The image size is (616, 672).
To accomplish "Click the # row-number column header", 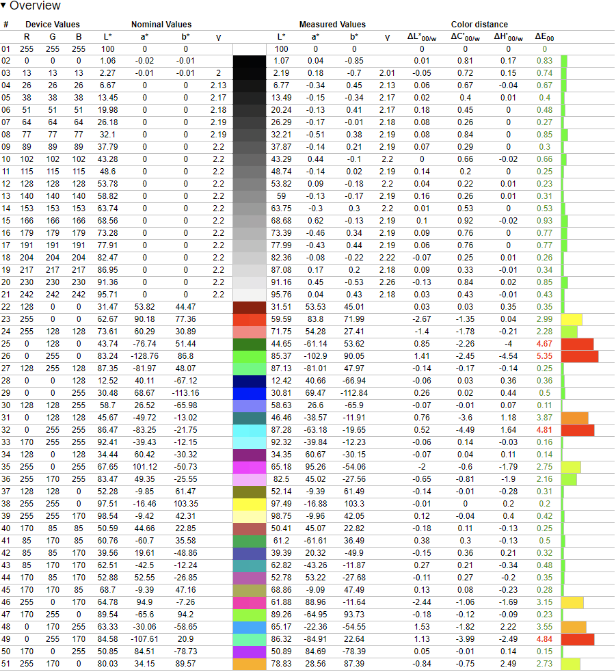I will (x=6, y=25).
